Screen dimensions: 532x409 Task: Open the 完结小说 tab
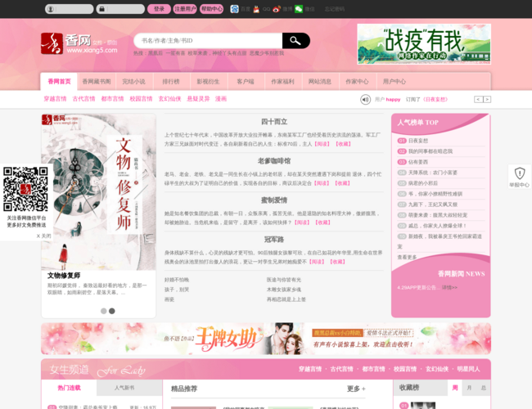tap(133, 82)
